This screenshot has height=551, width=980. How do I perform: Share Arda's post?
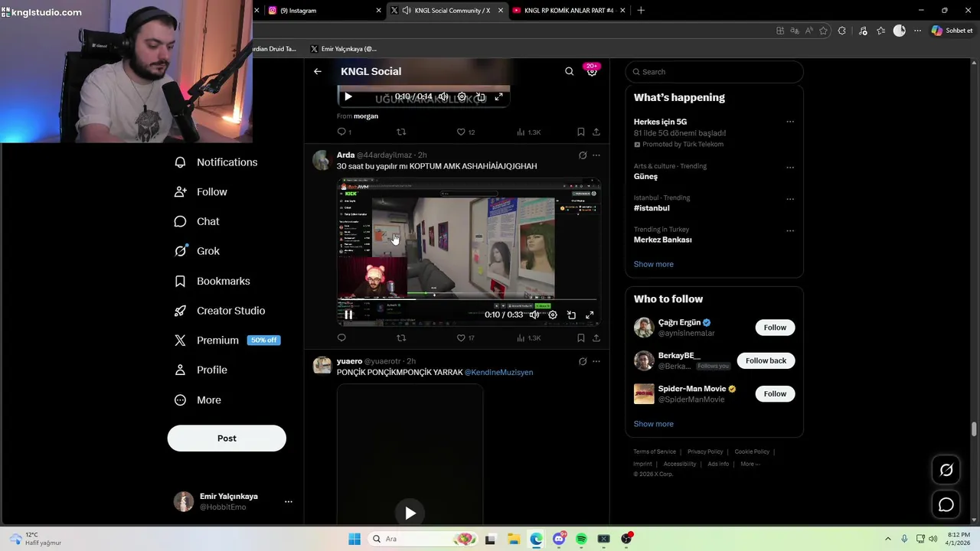[596, 337]
